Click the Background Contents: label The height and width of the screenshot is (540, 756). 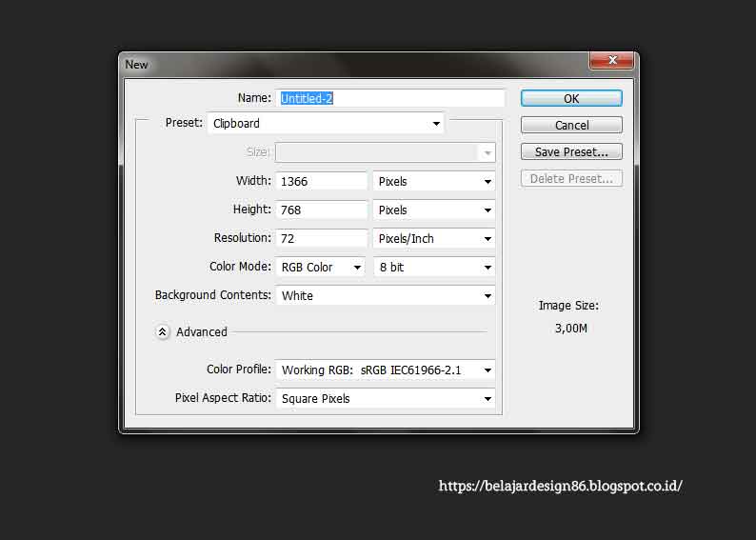(x=212, y=295)
